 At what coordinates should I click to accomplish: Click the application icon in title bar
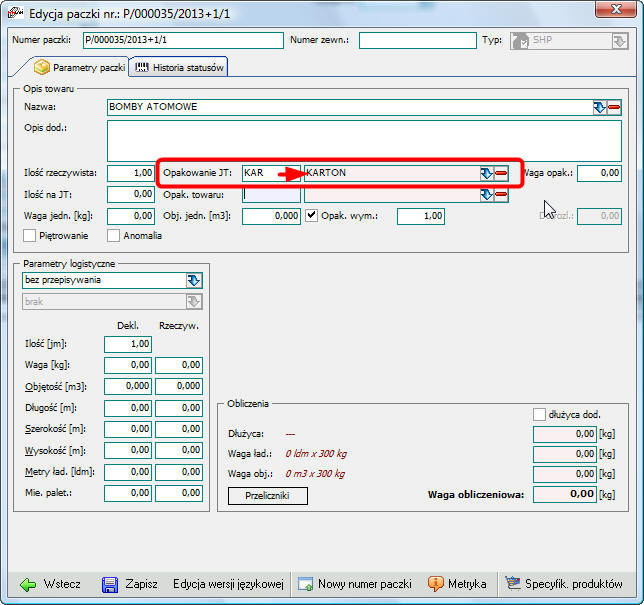coord(16,13)
